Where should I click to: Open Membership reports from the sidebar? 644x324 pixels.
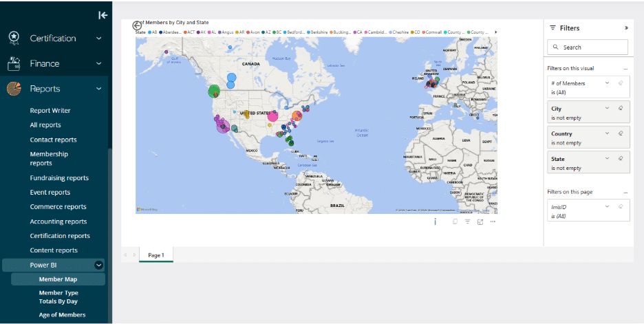click(49, 158)
